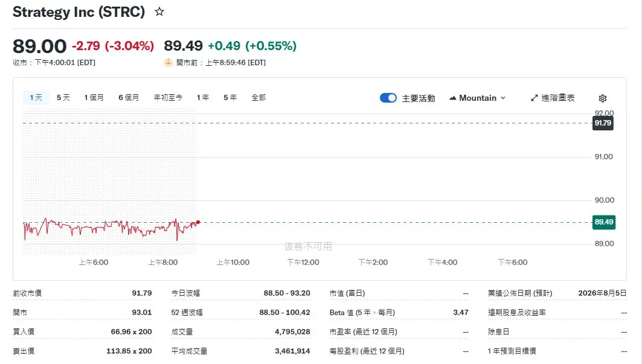Click the pre-market sunrise icon
The width and height of the screenshot is (642, 364).
(168, 63)
